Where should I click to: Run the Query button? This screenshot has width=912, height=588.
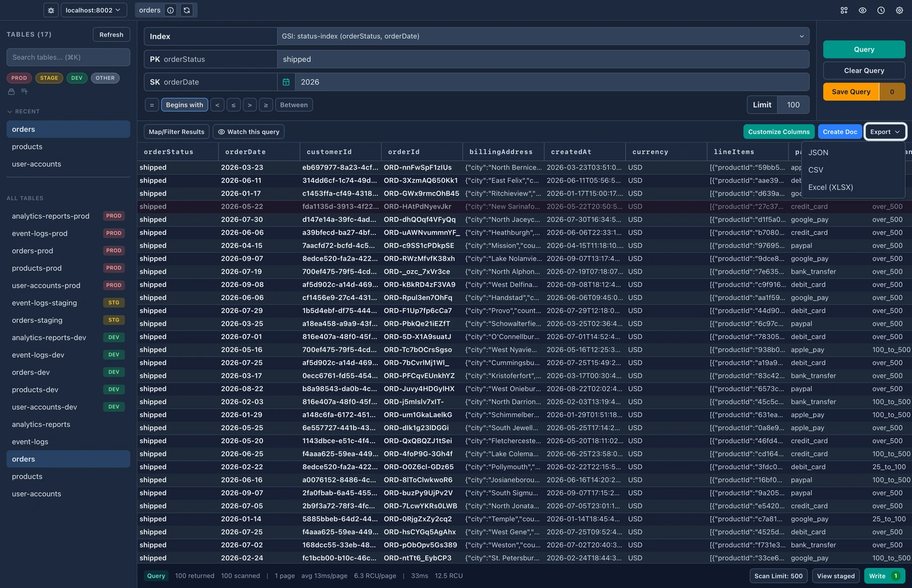[864, 49]
